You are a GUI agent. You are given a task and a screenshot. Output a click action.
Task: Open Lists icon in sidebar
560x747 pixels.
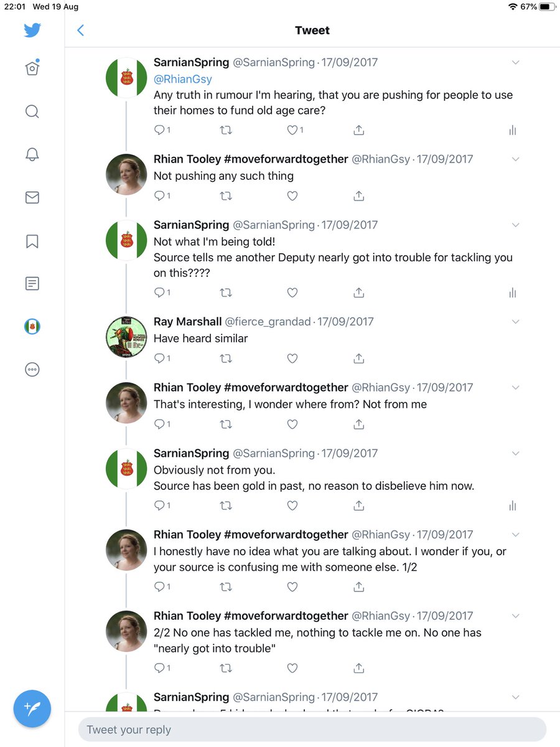(32, 284)
